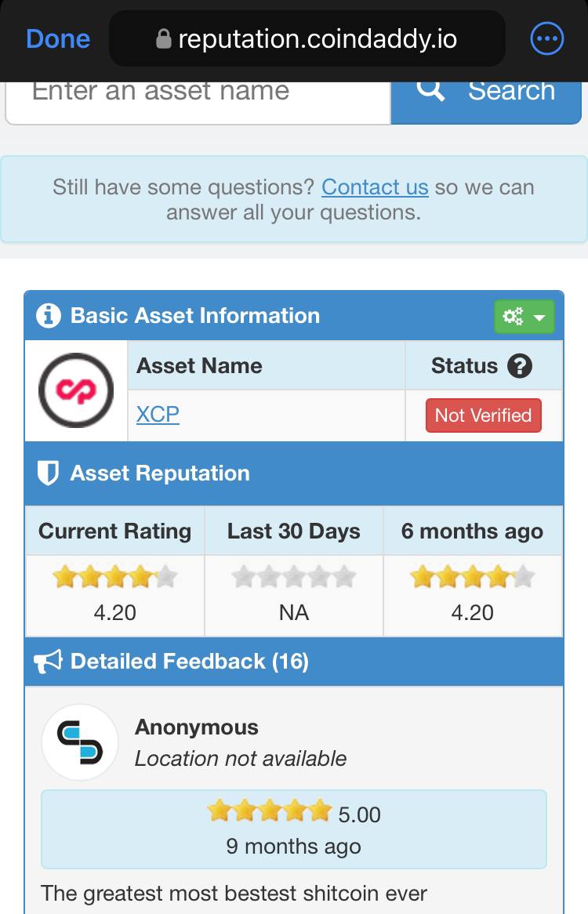588x914 pixels.
Task: Click the shield icon next to Asset Reputation
Action: pos(48,473)
